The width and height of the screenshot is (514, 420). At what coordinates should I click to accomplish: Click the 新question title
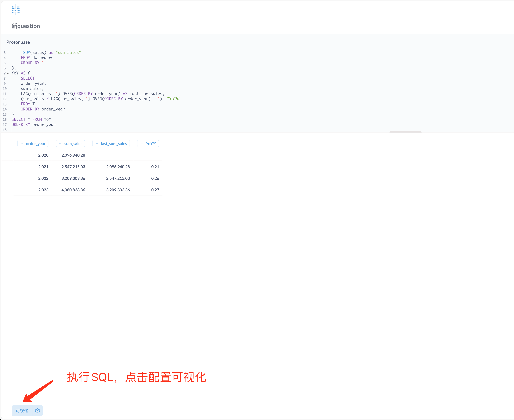coord(26,26)
